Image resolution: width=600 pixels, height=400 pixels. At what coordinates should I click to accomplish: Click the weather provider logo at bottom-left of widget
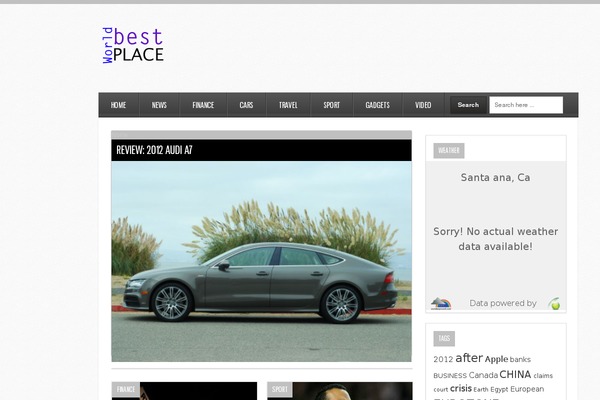coord(441,304)
